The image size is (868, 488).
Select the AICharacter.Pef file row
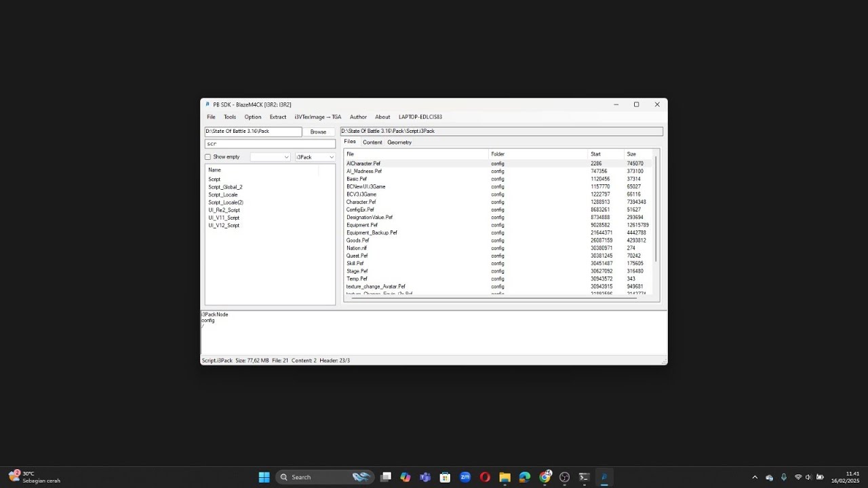coord(498,163)
